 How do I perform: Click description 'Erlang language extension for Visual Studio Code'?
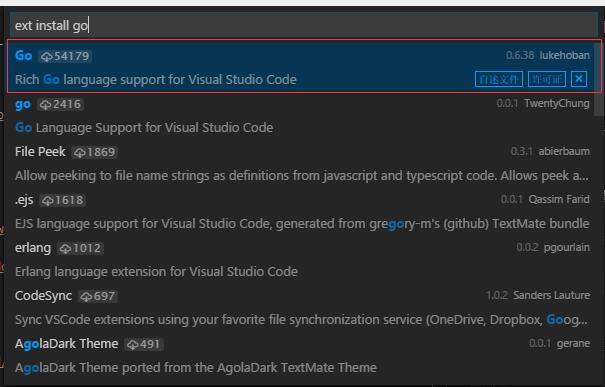tap(156, 272)
